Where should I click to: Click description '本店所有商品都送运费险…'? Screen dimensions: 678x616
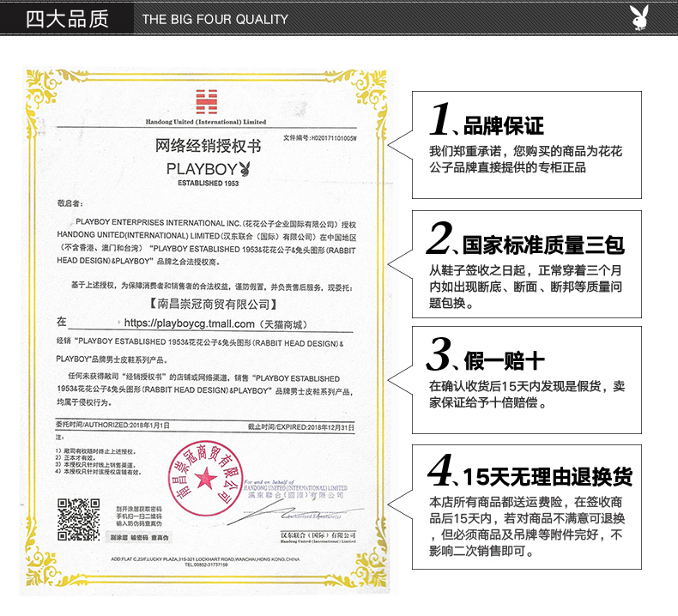(x=527, y=527)
